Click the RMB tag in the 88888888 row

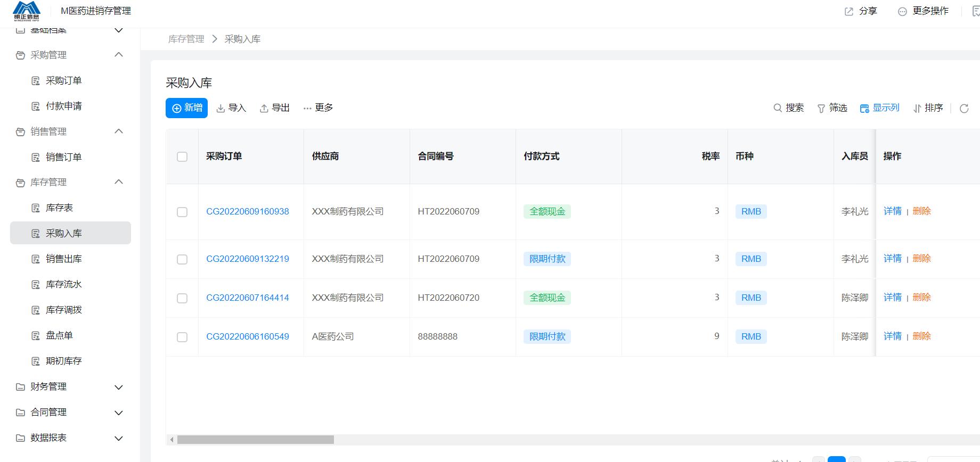[x=751, y=336]
